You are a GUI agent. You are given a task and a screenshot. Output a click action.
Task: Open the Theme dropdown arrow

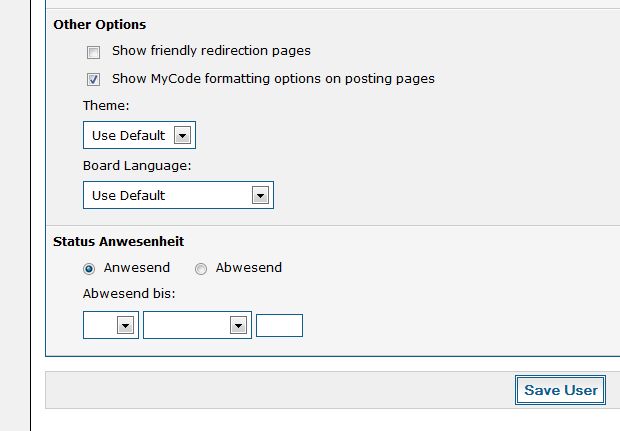pos(182,135)
